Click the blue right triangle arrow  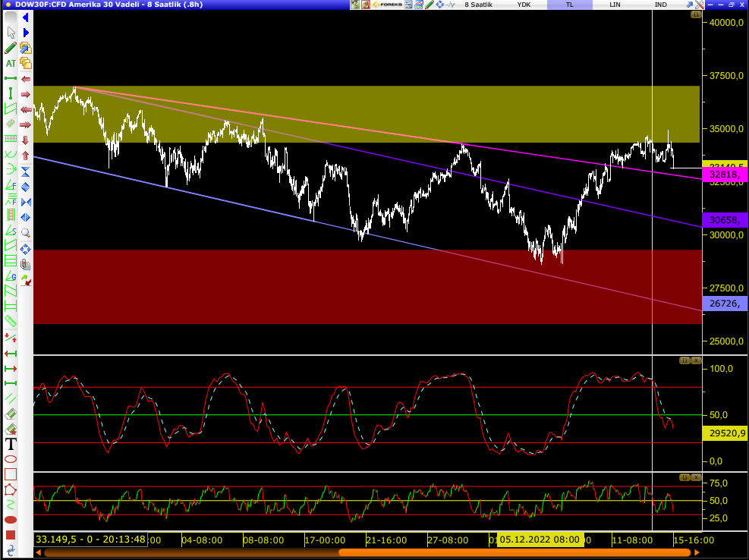pyautogui.click(x=25, y=33)
